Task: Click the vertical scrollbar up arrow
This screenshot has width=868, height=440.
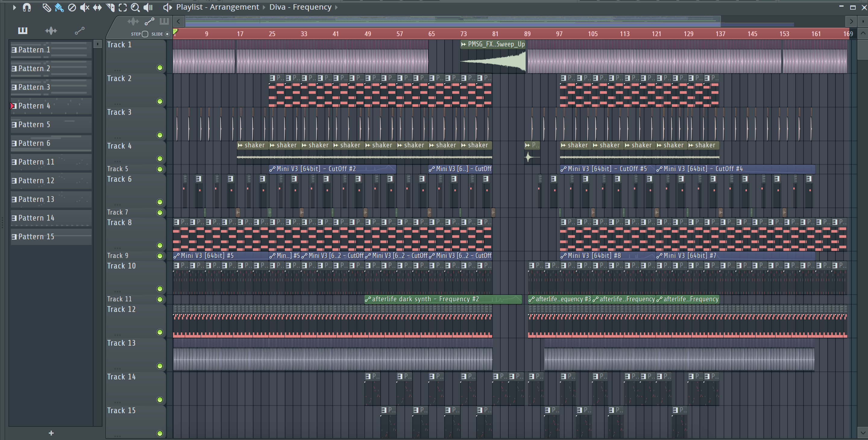Action: [863, 33]
